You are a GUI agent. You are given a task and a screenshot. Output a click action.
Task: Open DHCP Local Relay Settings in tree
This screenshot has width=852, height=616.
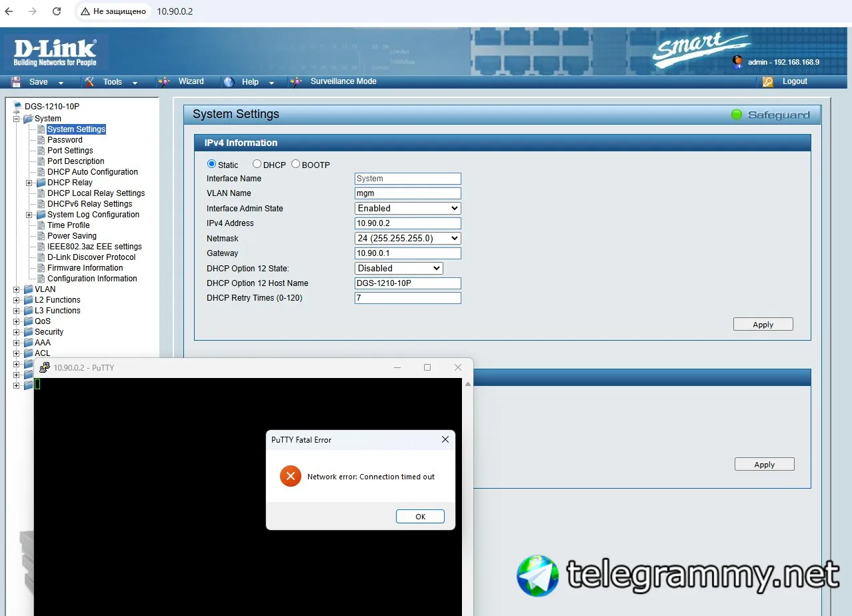95,193
